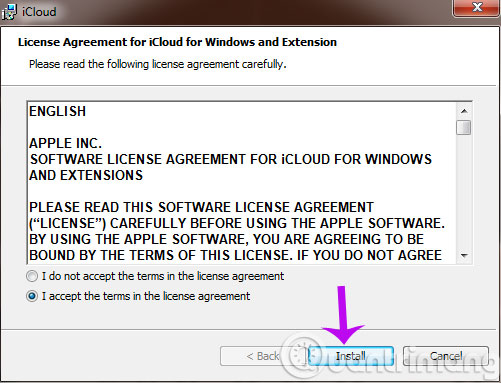Close the iCloud installer window

477,7
